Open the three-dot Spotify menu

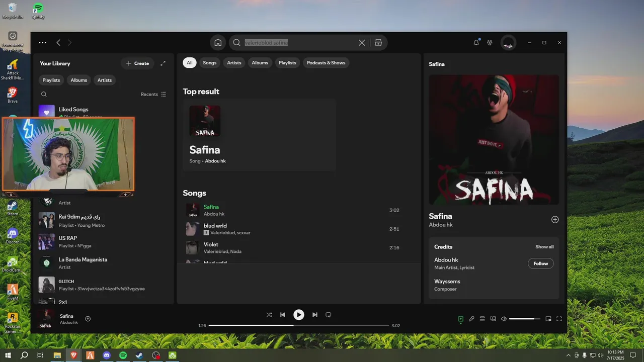tap(43, 43)
